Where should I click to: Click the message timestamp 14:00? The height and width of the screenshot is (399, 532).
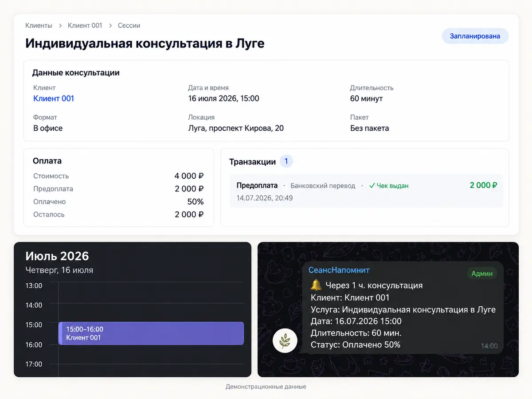tap(489, 346)
